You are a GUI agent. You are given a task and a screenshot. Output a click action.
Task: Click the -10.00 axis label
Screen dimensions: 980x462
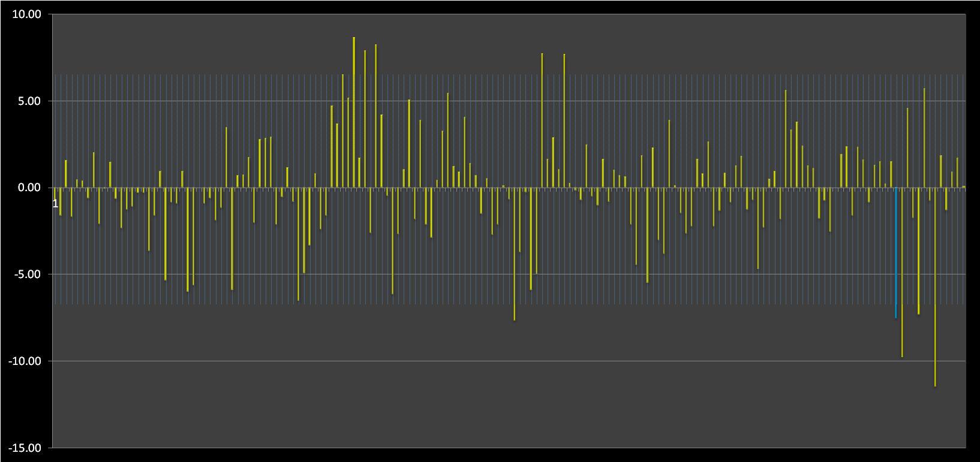(25, 361)
